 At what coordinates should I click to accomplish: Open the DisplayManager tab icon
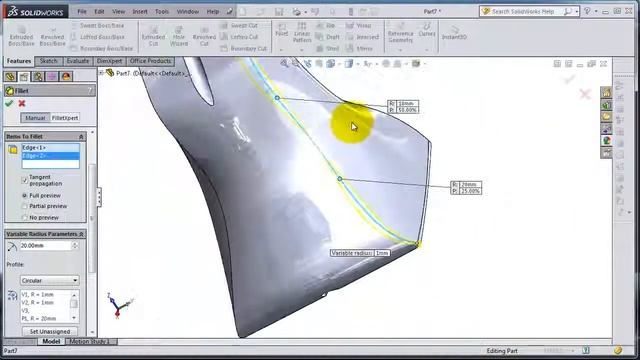click(x=66, y=76)
